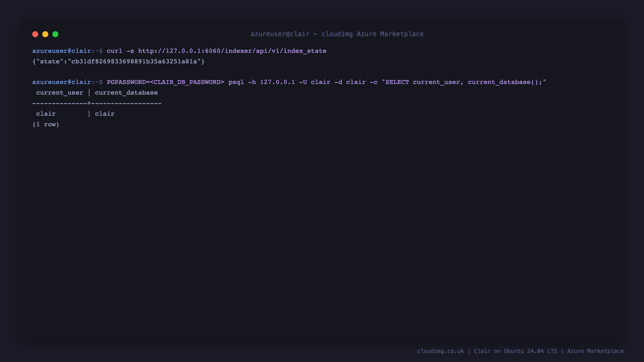This screenshot has height=362, width=644.
Task: Click the green maximize window dot
Action: [55, 34]
